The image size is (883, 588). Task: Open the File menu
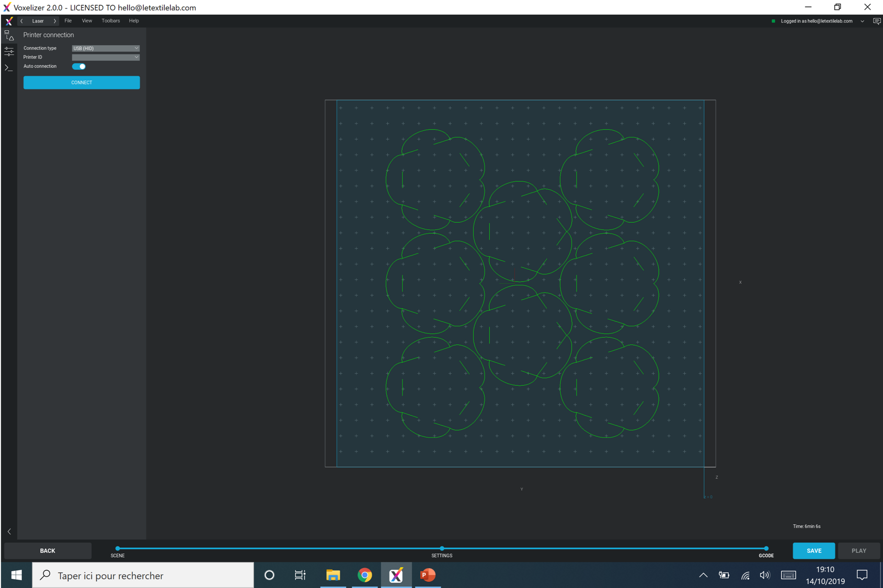(x=68, y=21)
